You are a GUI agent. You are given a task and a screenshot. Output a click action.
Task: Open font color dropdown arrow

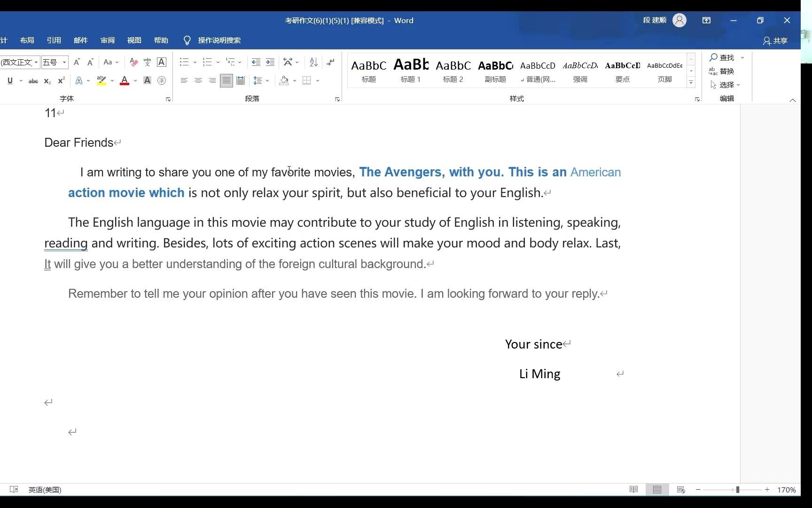135,81
